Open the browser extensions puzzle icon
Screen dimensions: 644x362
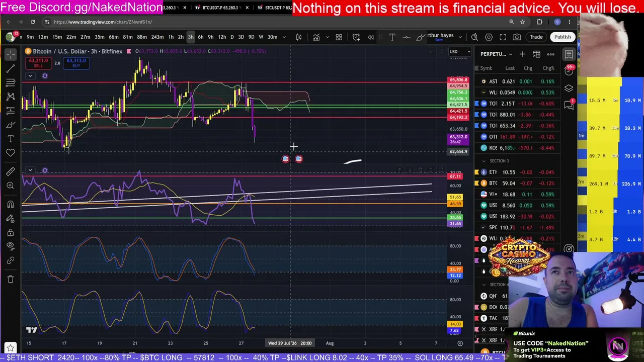coord(539,22)
